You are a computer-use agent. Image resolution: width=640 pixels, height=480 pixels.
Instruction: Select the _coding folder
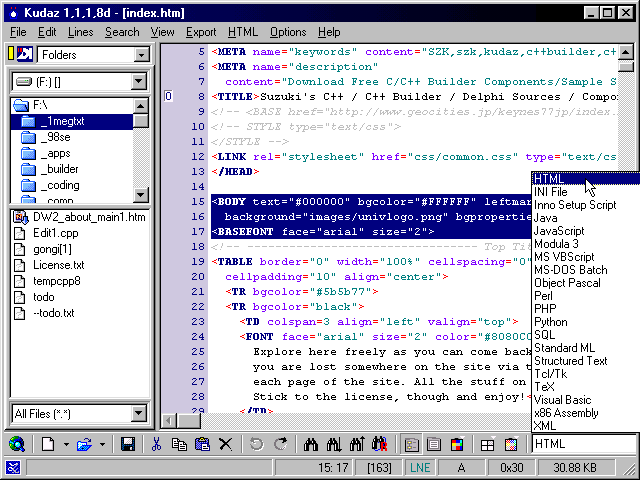60,185
